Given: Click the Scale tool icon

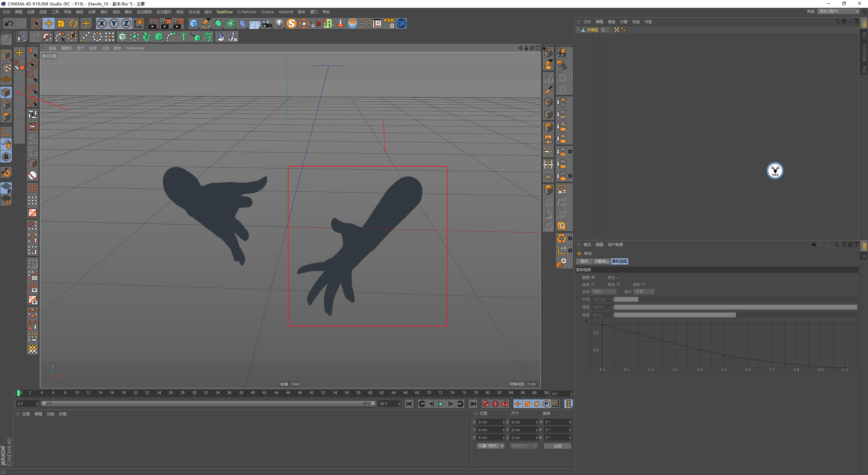Looking at the screenshot, I should click(61, 23).
